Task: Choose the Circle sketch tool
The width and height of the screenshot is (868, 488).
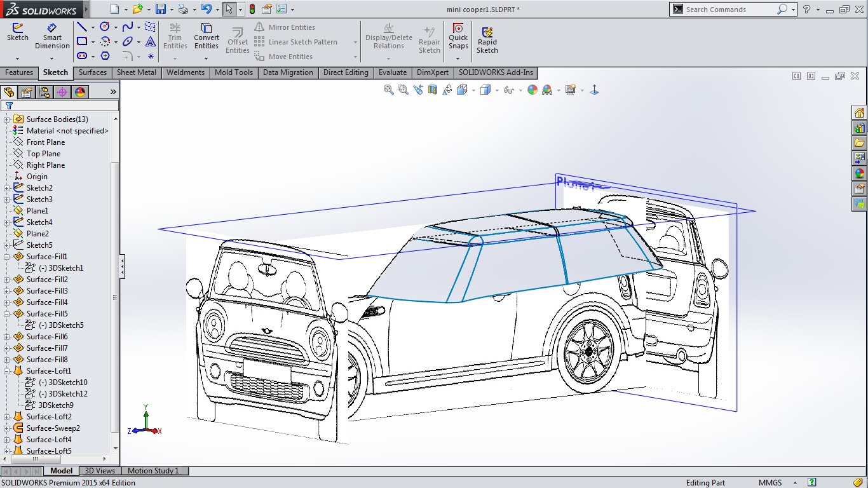Action: (105, 27)
